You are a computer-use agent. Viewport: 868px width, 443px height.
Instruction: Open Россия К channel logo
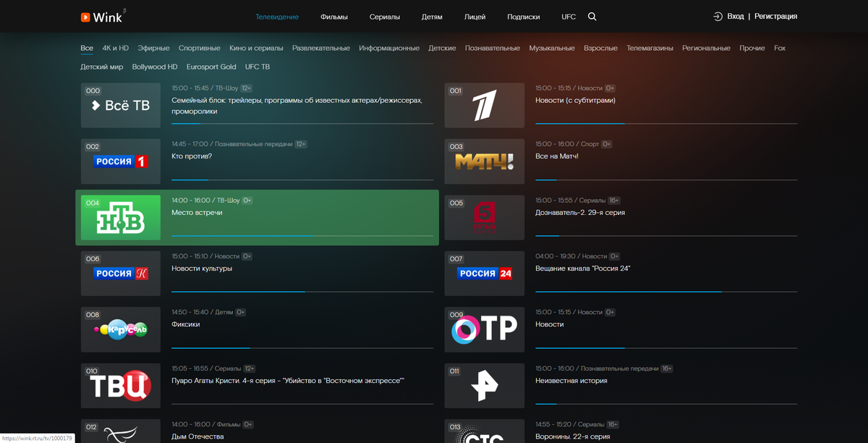tap(121, 274)
